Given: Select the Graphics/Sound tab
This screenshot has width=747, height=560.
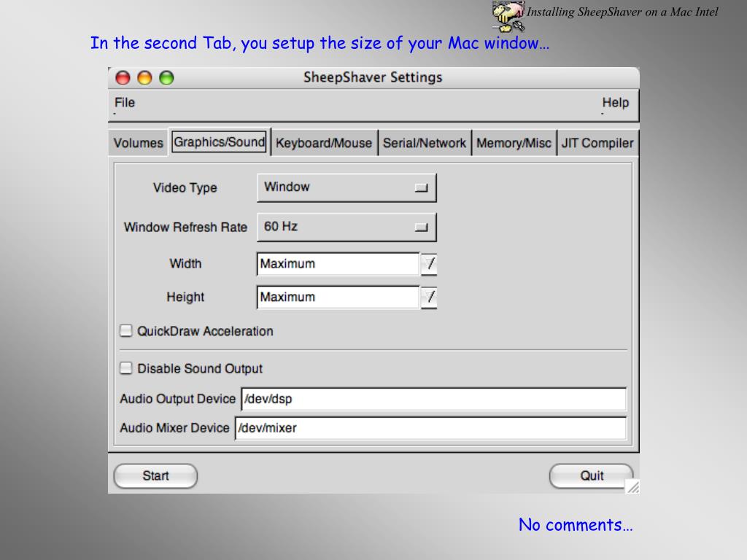Looking at the screenshot, I should tap(219, 142).
